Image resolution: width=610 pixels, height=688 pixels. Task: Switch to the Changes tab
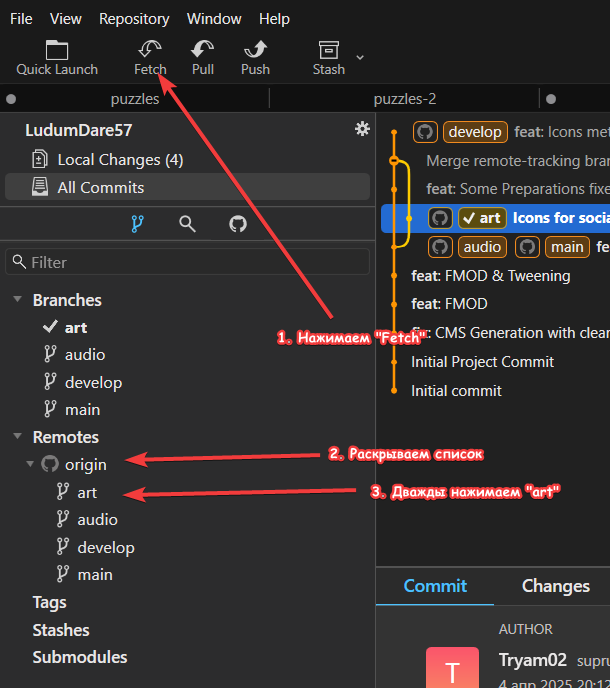tap(555, 586)
